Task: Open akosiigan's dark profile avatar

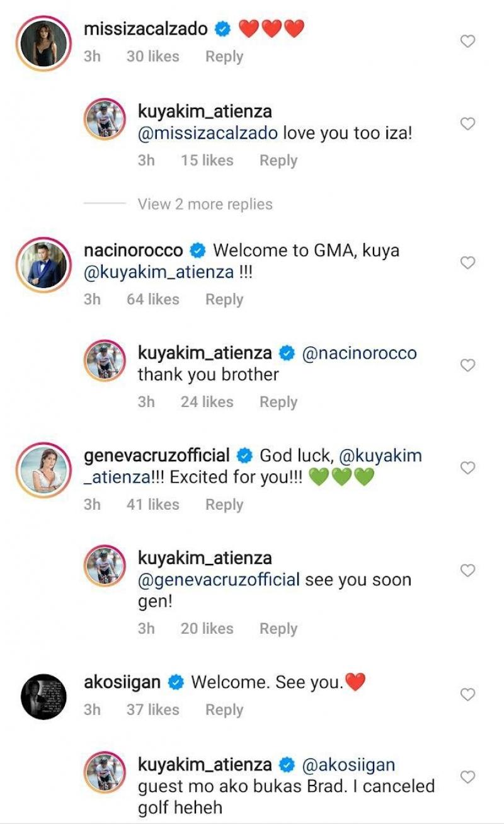Action: coord(44,697)
